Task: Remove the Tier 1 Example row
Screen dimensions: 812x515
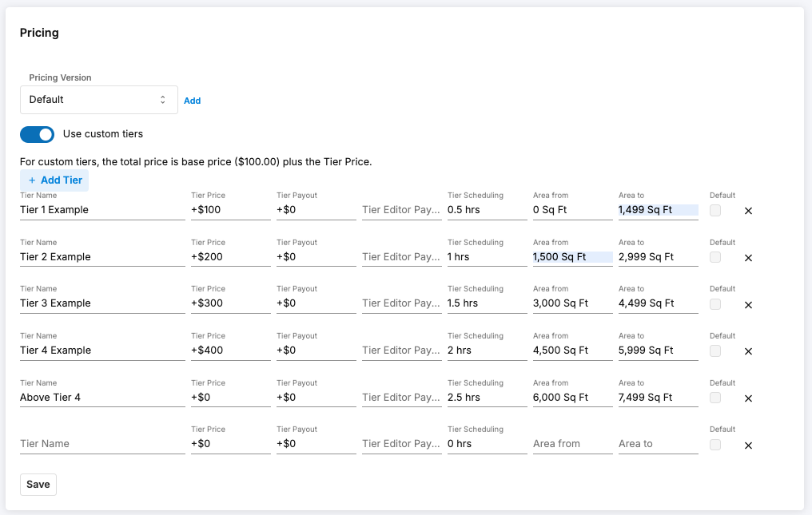Action: pos(748,211)
